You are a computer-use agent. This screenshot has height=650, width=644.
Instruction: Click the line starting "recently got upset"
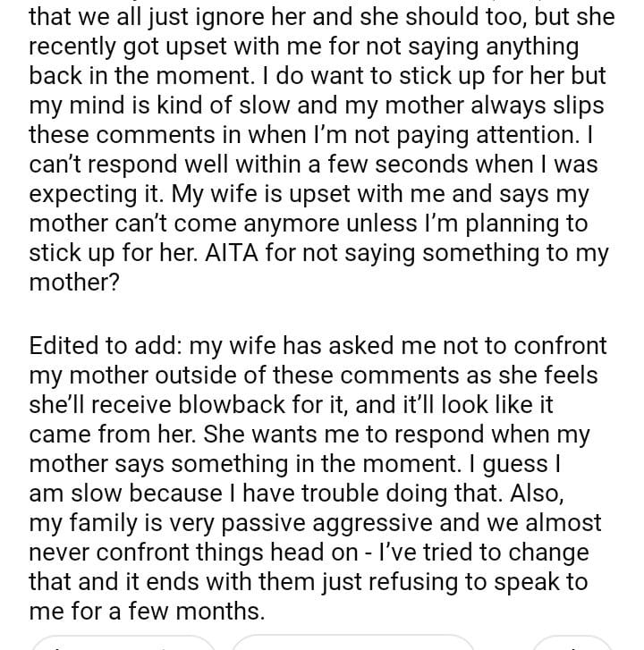click(x=303, y=45)
